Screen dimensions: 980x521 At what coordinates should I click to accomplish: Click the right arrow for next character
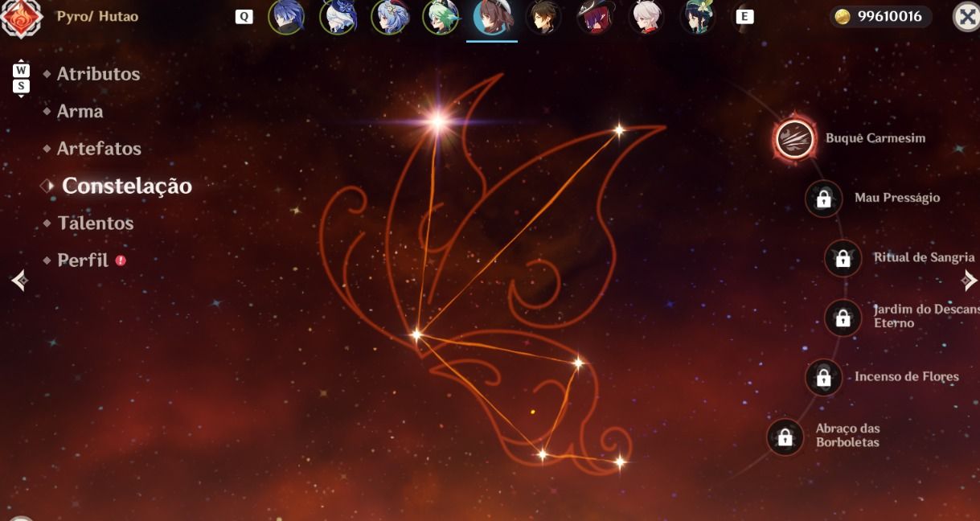point(970,280)
